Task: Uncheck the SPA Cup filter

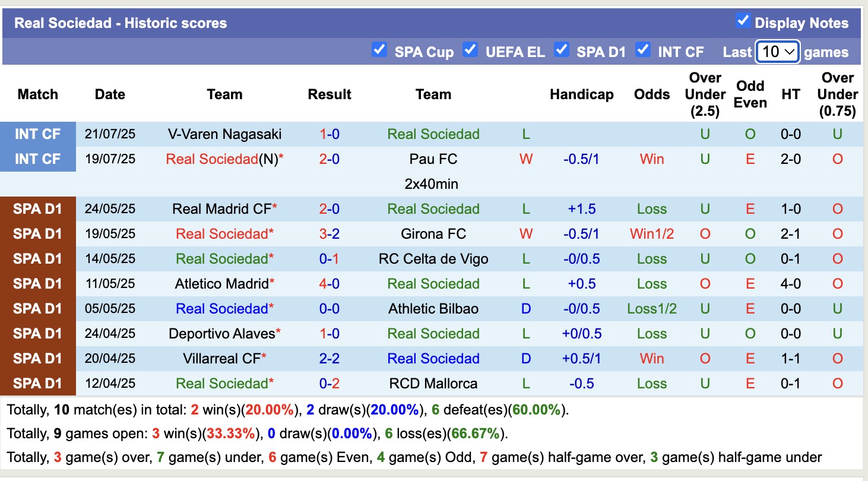Action: [x=379, y=50]
